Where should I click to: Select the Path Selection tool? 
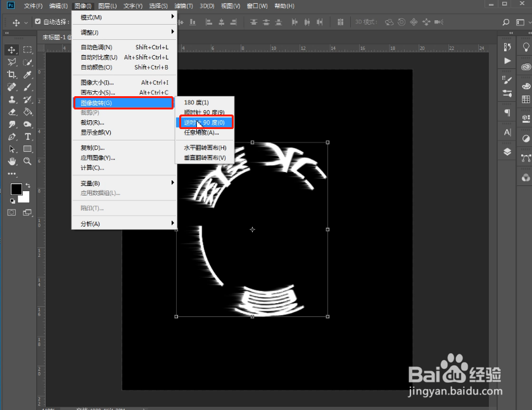tap(11, 149)
